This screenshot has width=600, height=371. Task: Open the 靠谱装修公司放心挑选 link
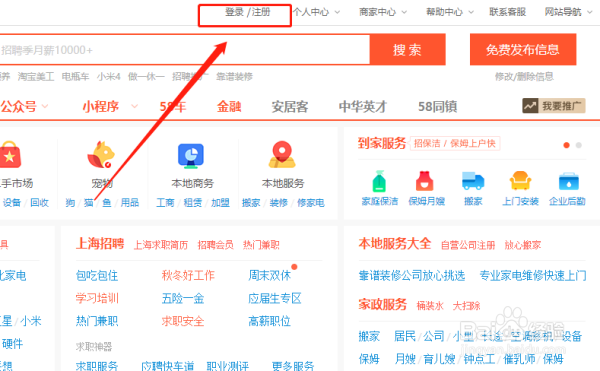[x=412, y=275]
